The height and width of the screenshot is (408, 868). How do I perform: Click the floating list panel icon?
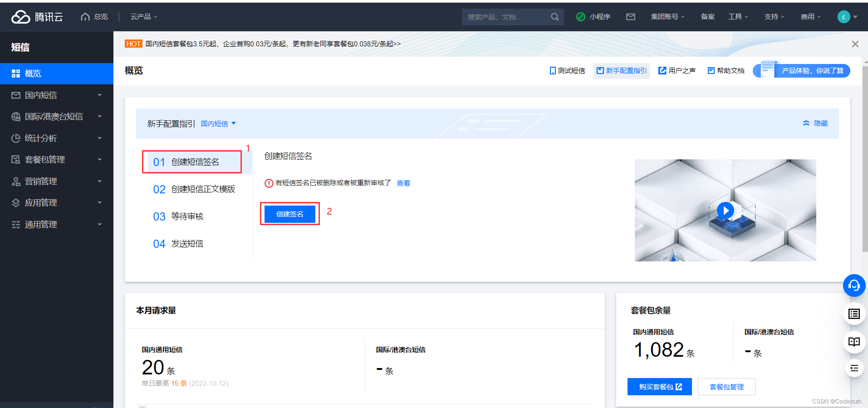click(x=854, y=314)
